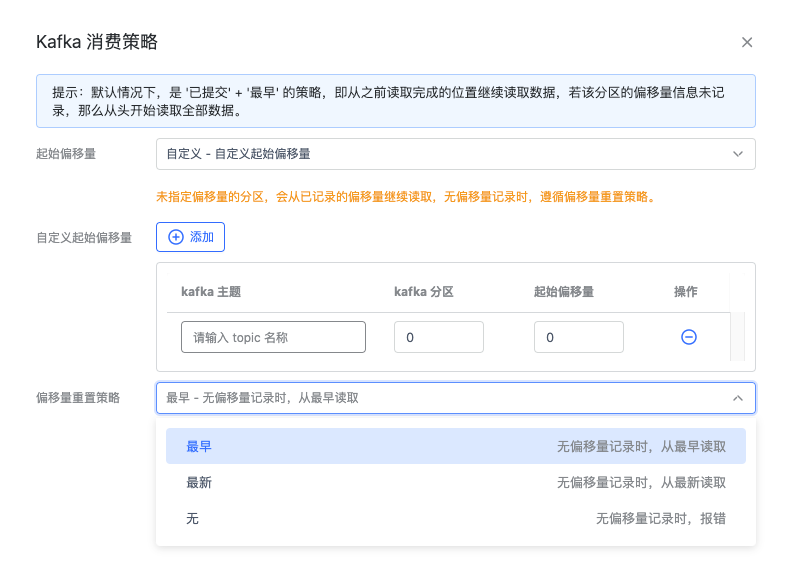Viewport: 795px width, 574px height.
Task: Click the kafka 分区 number field
Action: 439,337
